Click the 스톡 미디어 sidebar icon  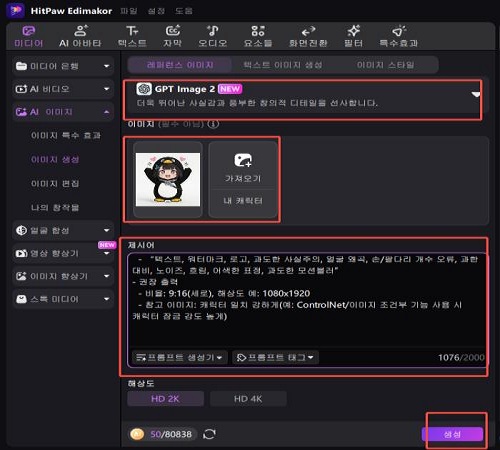pyautogui.click(x=21, y=299)
